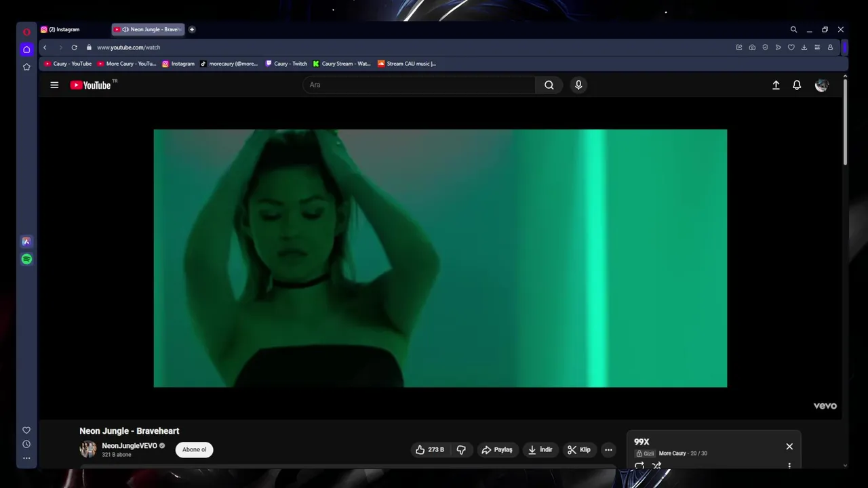Select the Neon Jungle - Braveheart tab

click(x=148, y=29)
